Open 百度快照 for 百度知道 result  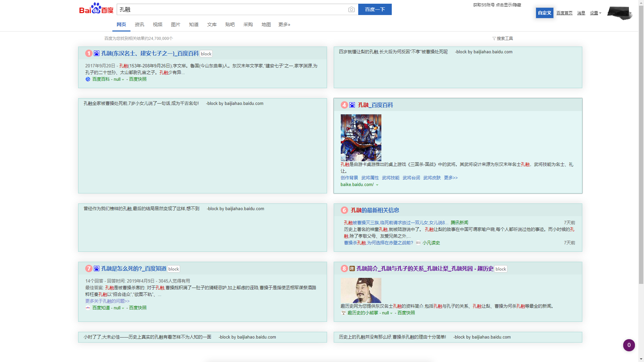point(138,308)
